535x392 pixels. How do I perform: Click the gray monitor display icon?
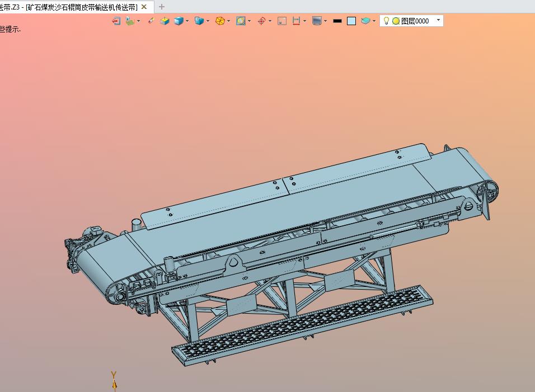click(x=317, y=21)
